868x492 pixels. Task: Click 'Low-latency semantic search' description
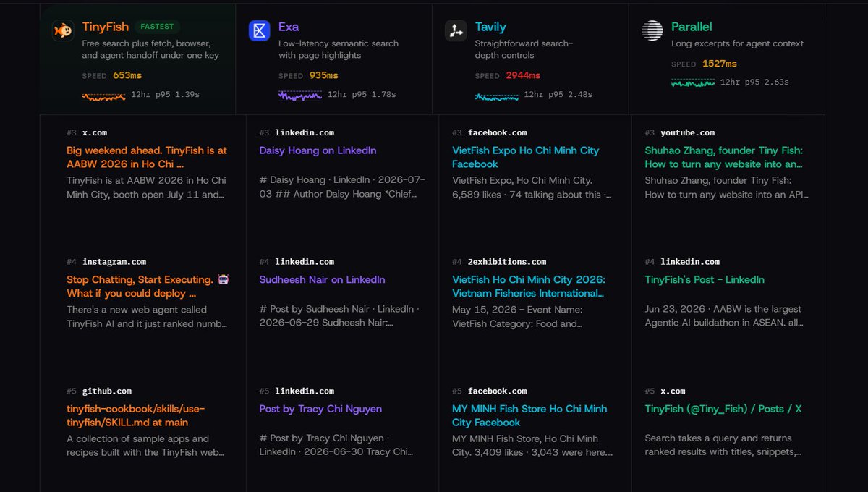tap(339, 49)
